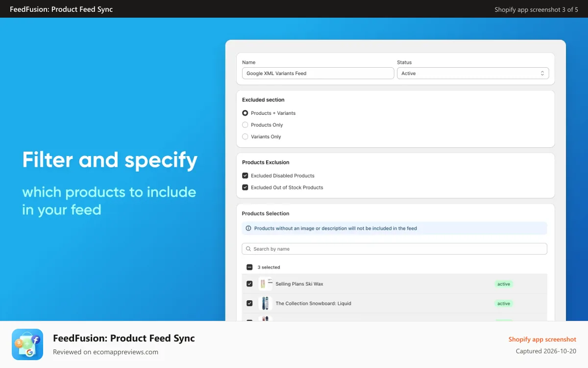Click the FeedFusion: Product Feed Sync header title
This screenshot has width=588, height=368.
pos(61,9)
